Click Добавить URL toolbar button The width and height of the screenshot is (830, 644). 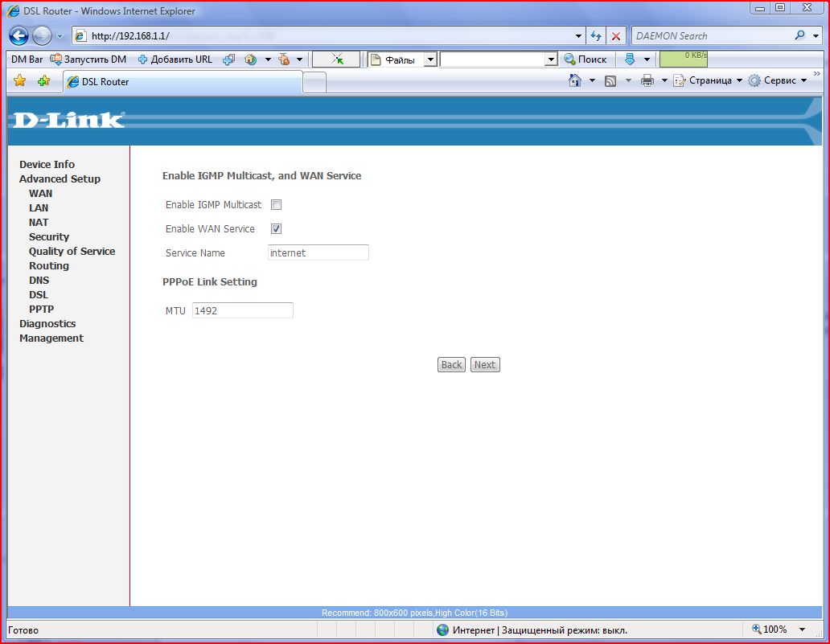pyautogui.click(x=175, y=59)
